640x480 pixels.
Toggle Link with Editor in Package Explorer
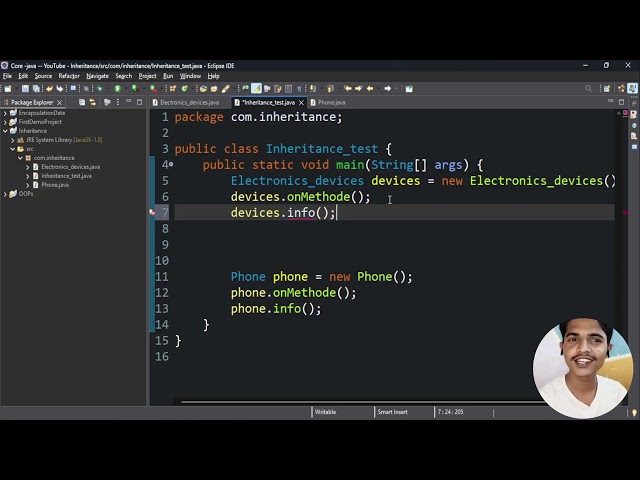(x=93, y=102)
